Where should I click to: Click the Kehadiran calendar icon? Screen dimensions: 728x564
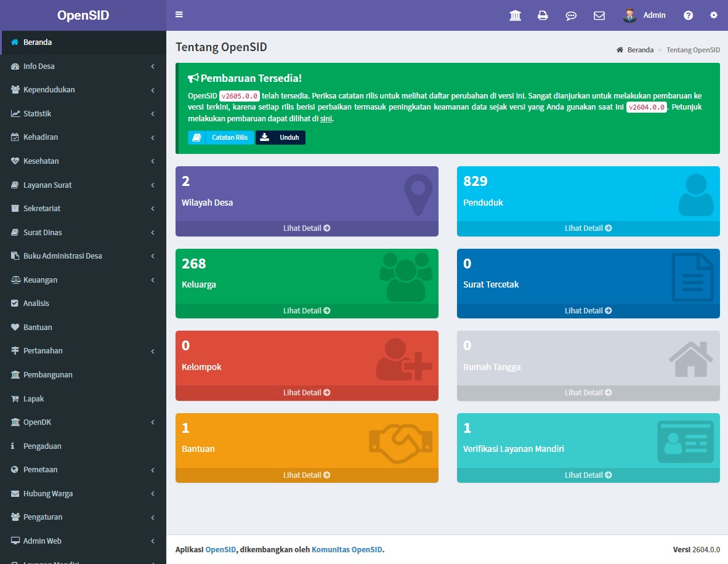(x=15, y=137)
